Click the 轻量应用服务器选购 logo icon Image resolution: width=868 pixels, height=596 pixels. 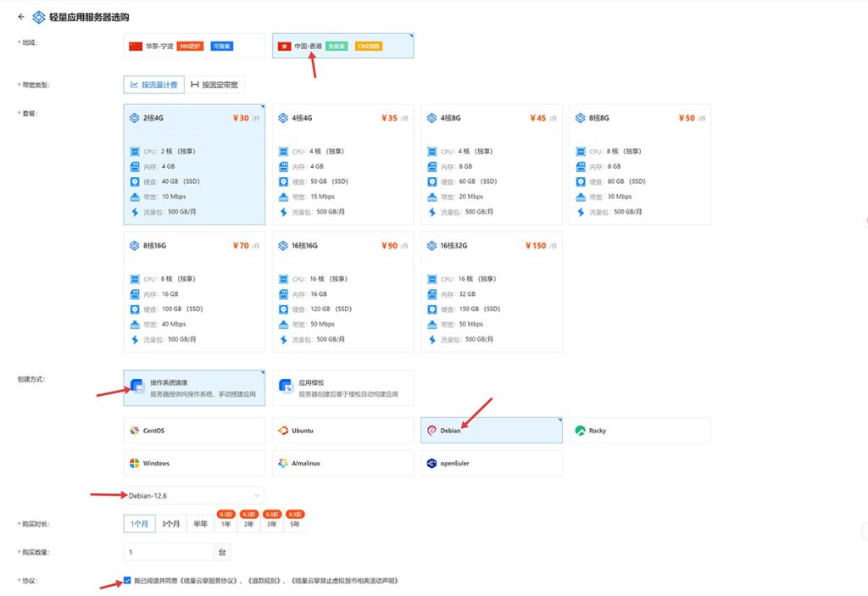point(39,17)
